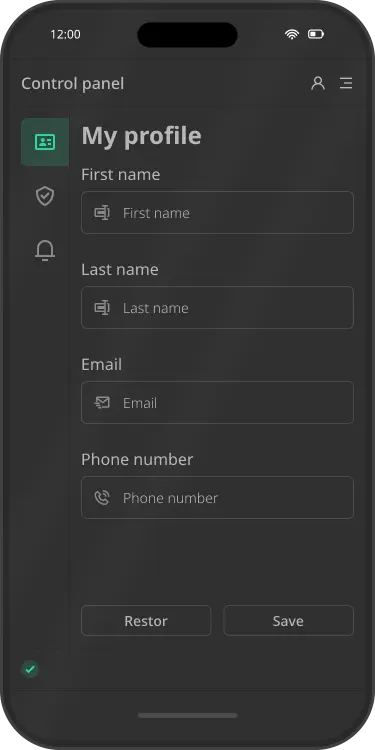Click the green checkmark status badge

pos(30,669)
